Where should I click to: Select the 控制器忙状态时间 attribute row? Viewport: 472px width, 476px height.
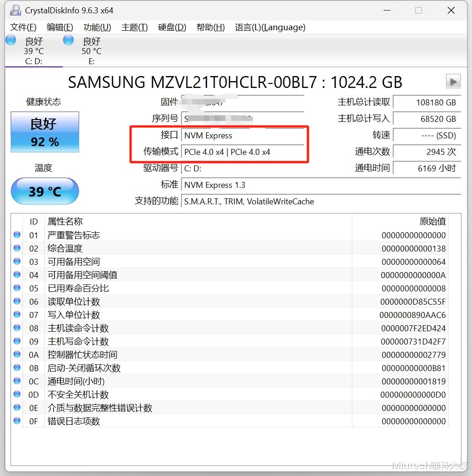[230, 355]
